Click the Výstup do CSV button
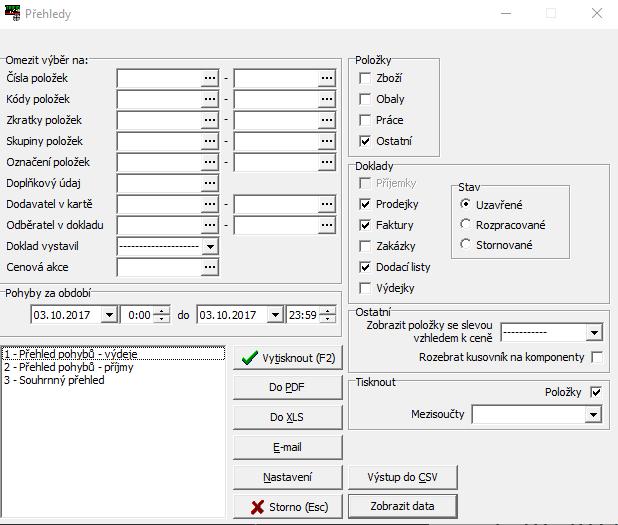618x525 pixels. pos(403,477)
